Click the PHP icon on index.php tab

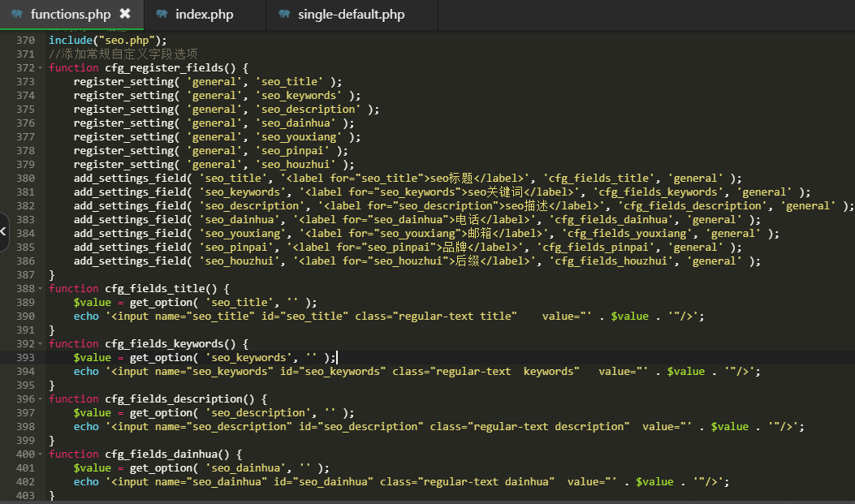(162, 14)
